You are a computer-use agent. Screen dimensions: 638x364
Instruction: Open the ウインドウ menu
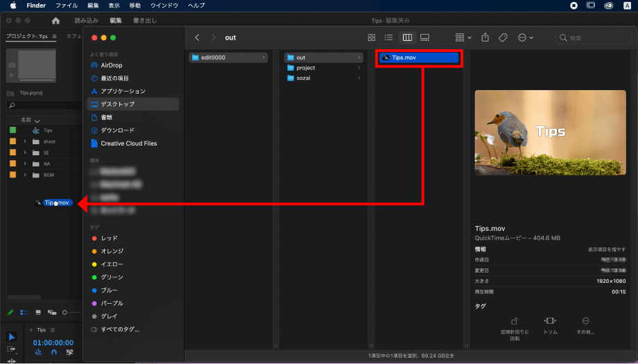[164, 6]
